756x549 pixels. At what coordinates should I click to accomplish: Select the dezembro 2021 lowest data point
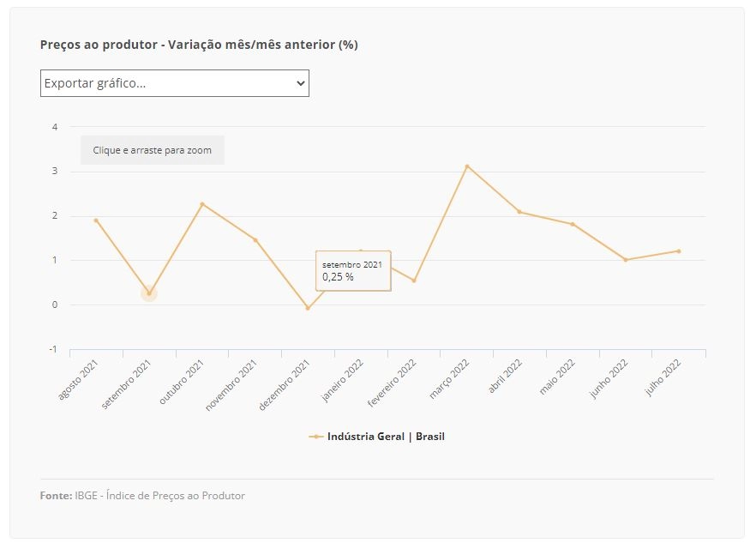coord(308,308)
